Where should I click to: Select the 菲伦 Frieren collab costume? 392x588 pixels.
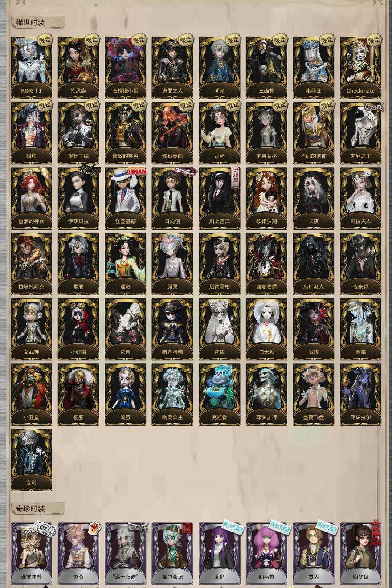coord(220,554)
